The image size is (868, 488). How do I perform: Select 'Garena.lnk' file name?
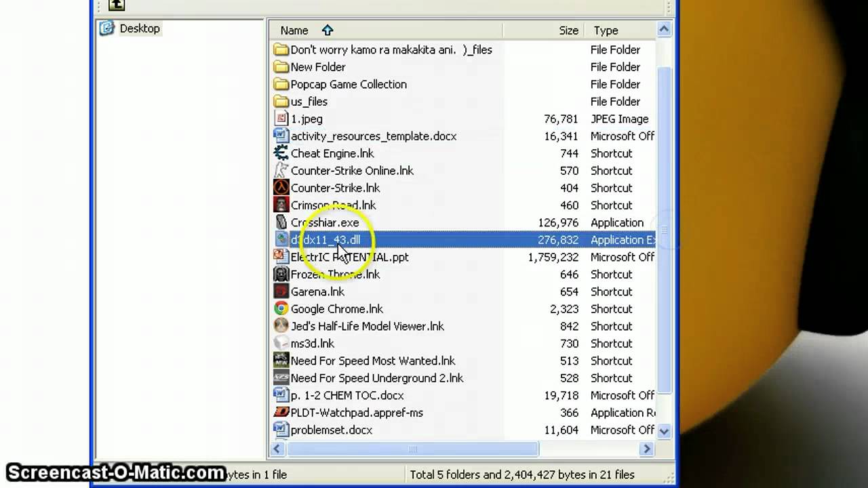point(317,291)
